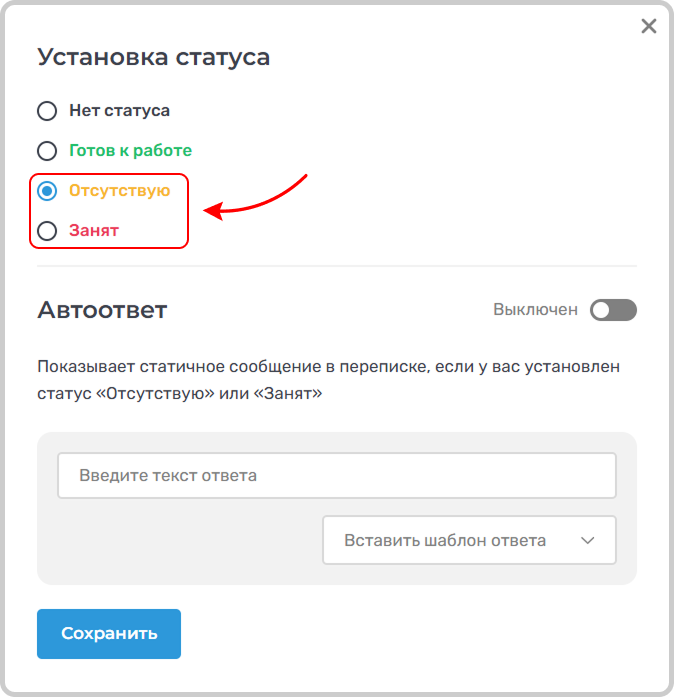674x697 pixels.
Task: Click the "Нет статуса" text label
Action: tap(119, 111)
